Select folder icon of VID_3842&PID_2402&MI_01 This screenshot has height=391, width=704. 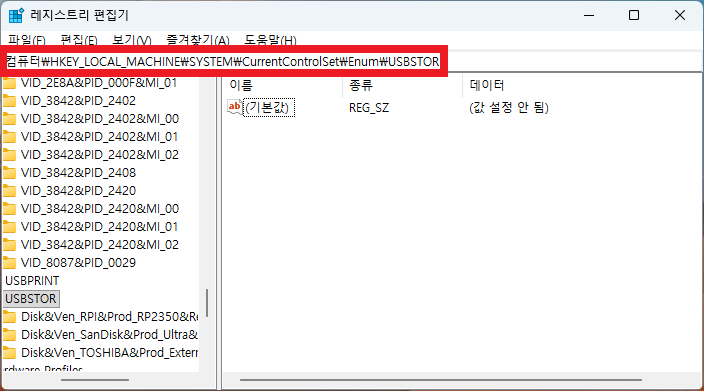click(9, 136)
